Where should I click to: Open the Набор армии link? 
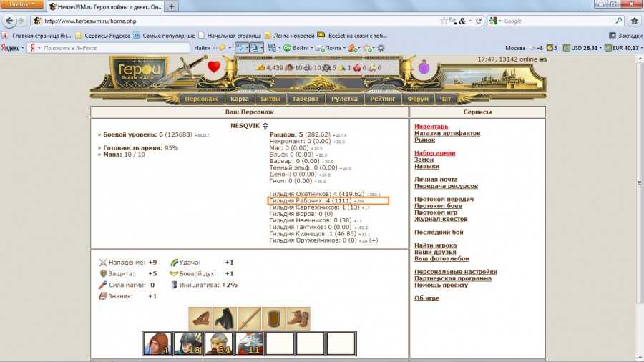tap(434, 153)
